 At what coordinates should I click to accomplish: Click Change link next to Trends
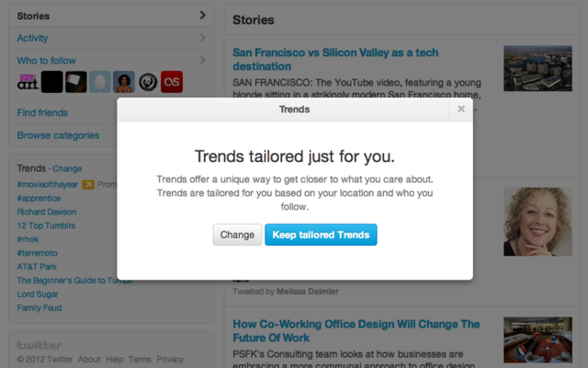coord(67,168)
